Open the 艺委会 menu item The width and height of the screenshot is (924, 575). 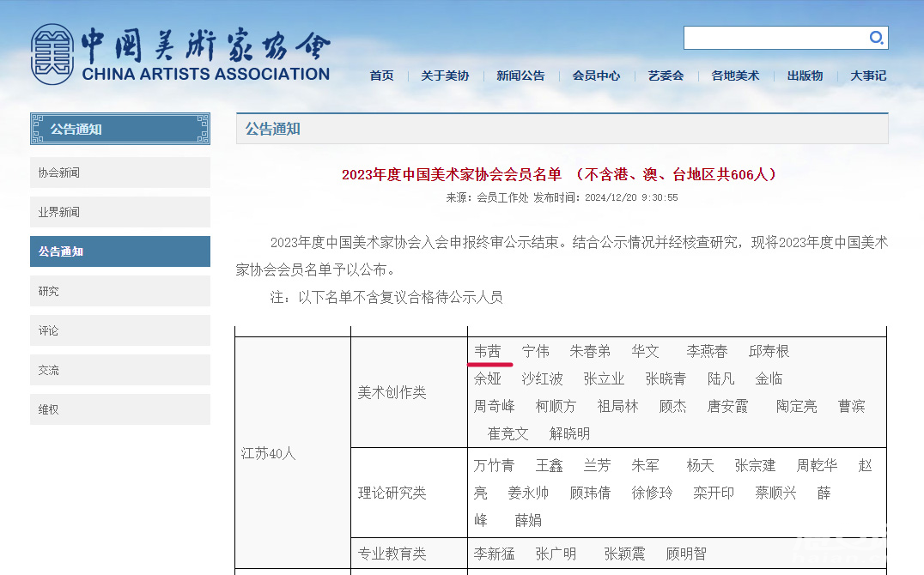click(666, 76)
